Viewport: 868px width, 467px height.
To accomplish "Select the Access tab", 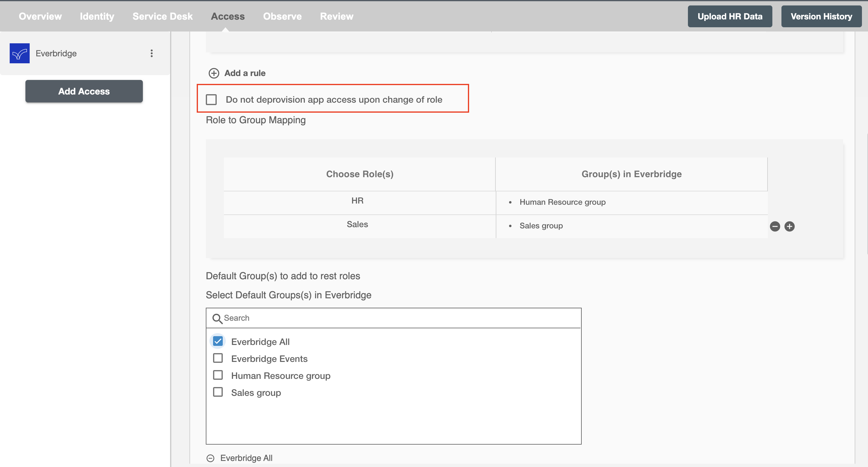I will click(x=228, y=16).
